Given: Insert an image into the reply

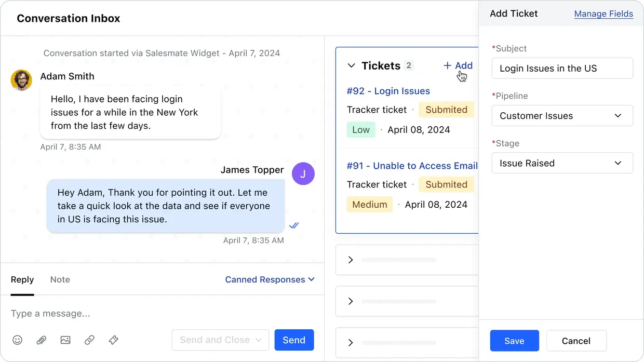Looking at the screenshot, I should pyautogui.click(x=65, y=340).
